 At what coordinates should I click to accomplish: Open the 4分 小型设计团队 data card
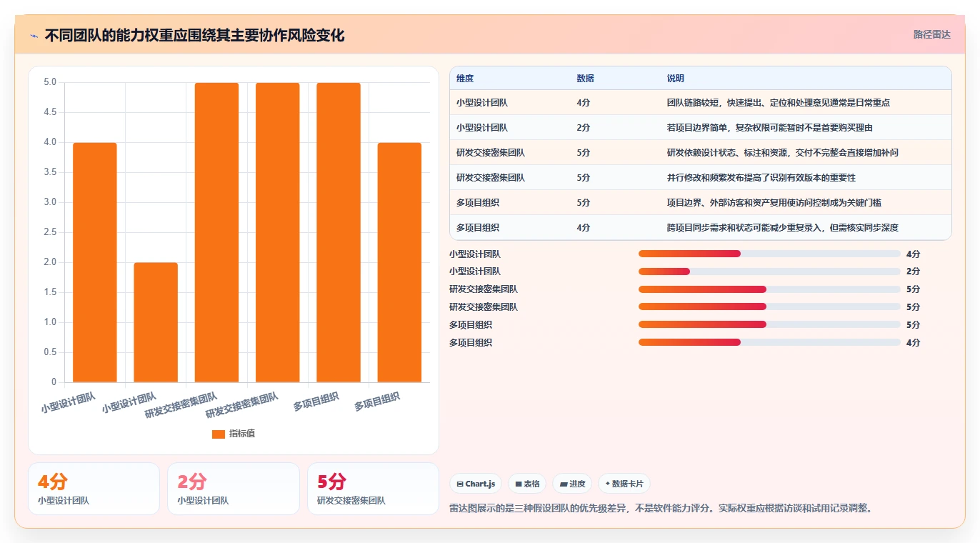[x=94, y=489]
